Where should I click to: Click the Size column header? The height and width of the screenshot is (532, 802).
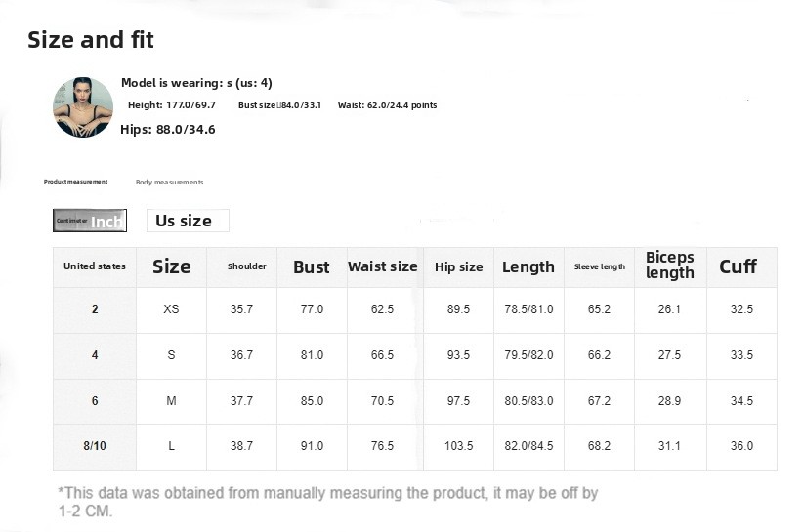click(x=172, y=266)
